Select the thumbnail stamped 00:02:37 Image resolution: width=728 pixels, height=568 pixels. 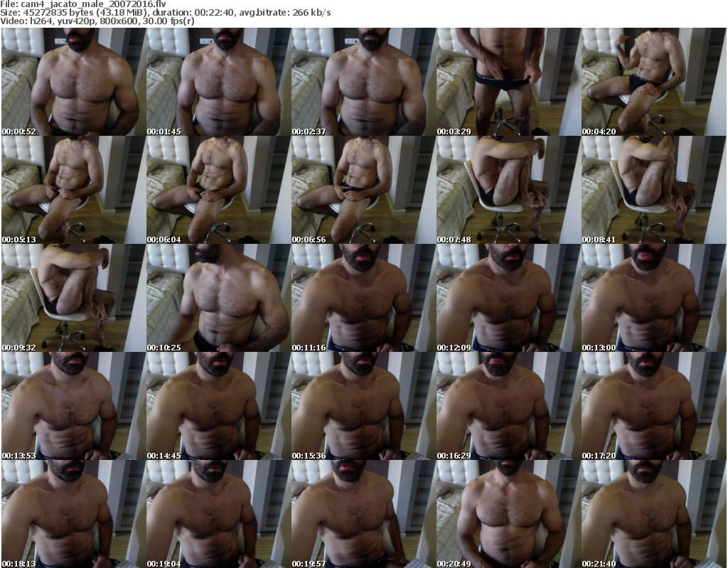tap(363, 82)
